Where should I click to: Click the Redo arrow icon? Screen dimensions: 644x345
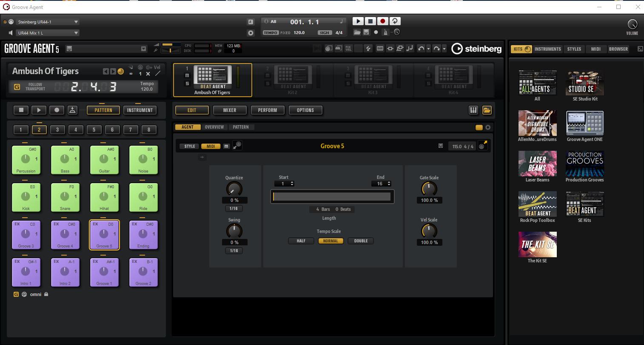coord(436,49)
